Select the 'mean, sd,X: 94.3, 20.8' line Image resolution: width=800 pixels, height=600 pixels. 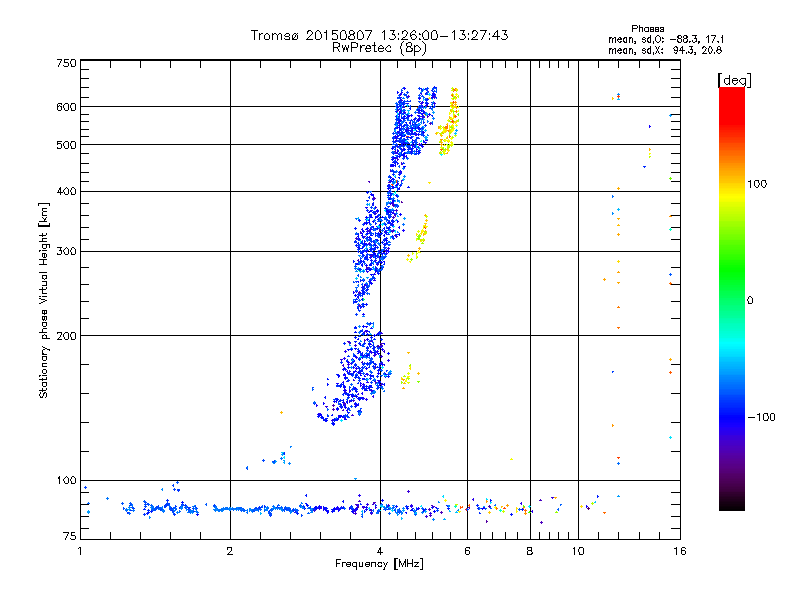pyautogui.click(x=665, y=50)
